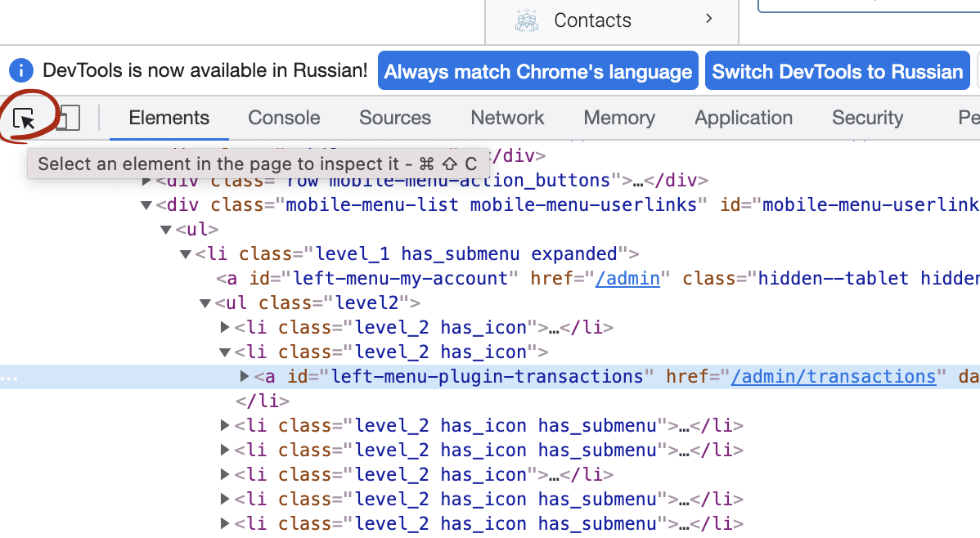Collapse the mobile-menu-userlinks div node
This screenshot has width=980, height=538.
point(146,205)
